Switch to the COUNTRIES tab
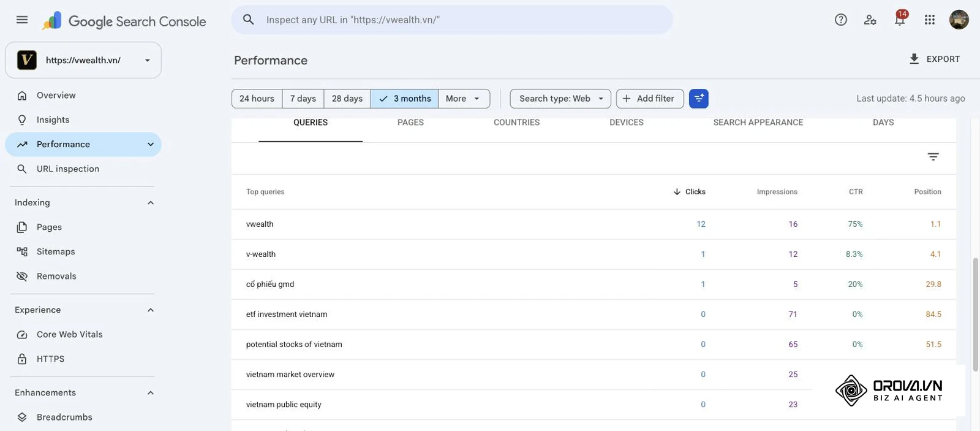 tap(517, 123)
